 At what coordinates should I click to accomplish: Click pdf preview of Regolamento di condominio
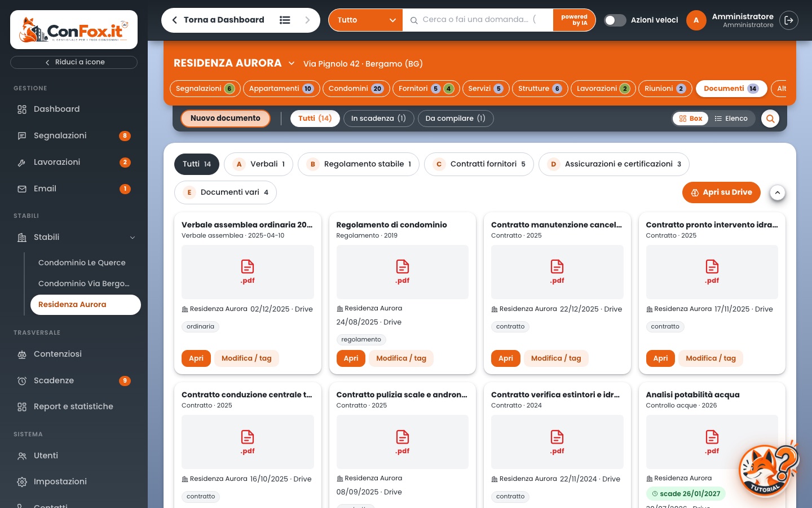[x=402, y=272]
